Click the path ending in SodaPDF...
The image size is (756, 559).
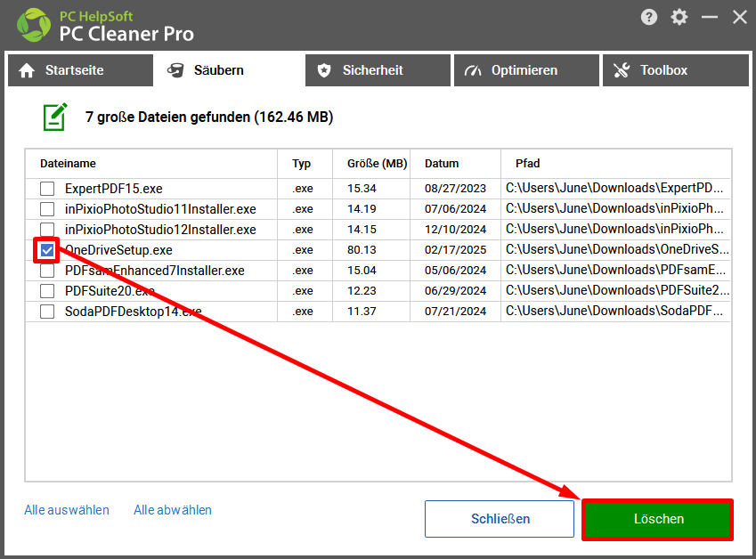coord(614,311)
